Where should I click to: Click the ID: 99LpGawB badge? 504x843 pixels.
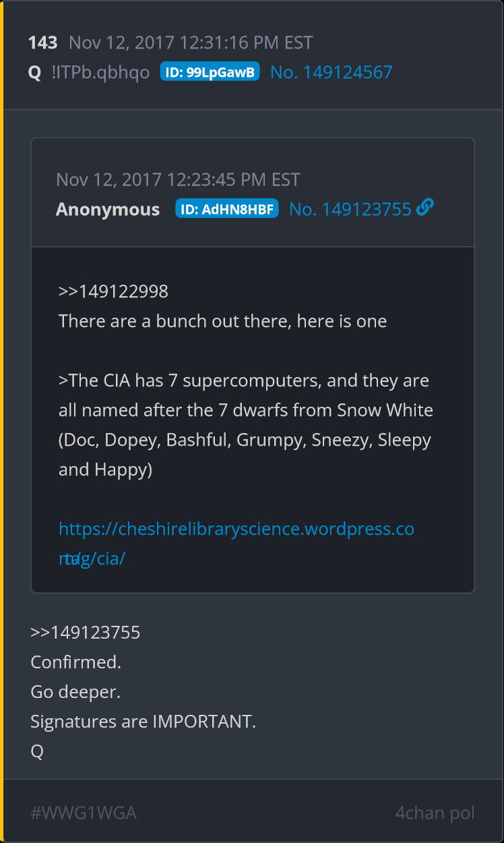210,71
